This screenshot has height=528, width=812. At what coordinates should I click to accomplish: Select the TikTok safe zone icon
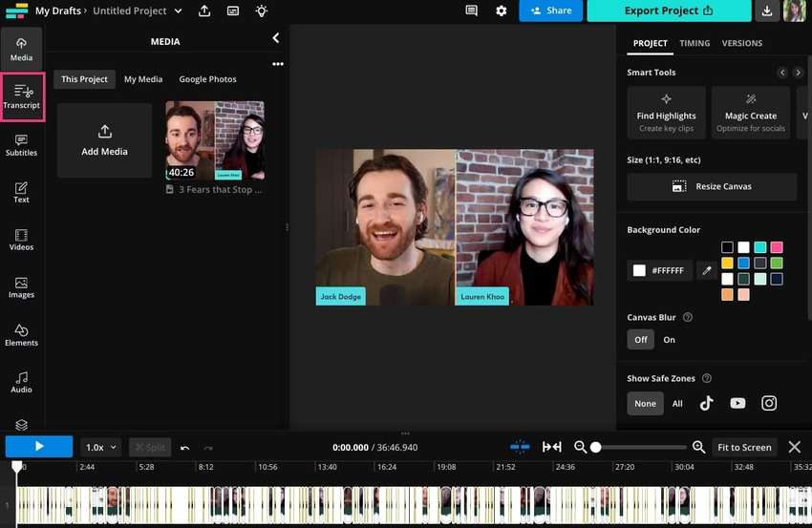pyautogui.click(x=707, y=403)
